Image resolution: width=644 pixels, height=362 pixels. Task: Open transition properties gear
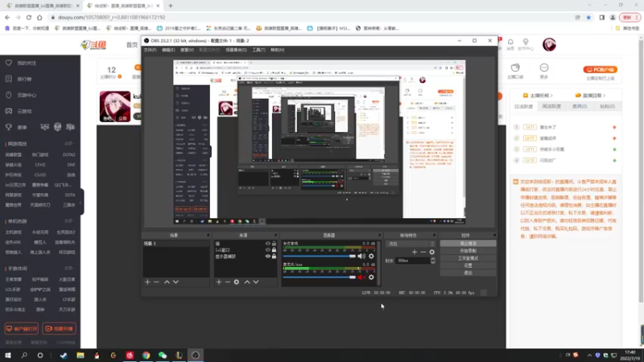point(431,252)
